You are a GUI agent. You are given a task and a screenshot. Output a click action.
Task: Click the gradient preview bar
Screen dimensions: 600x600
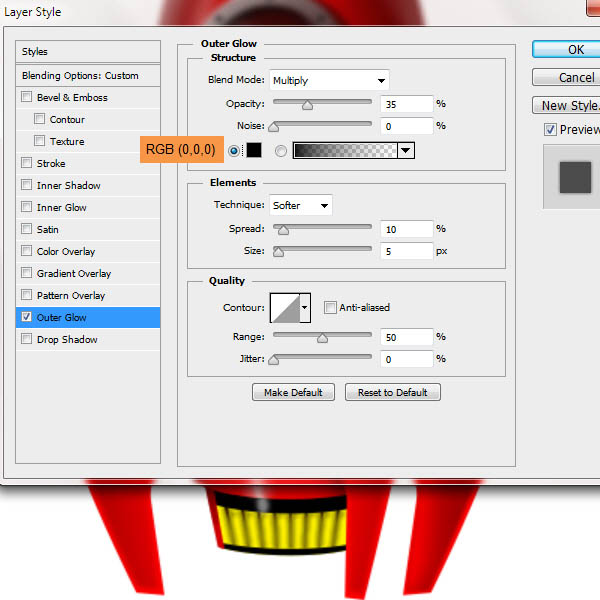click(345, 151)
